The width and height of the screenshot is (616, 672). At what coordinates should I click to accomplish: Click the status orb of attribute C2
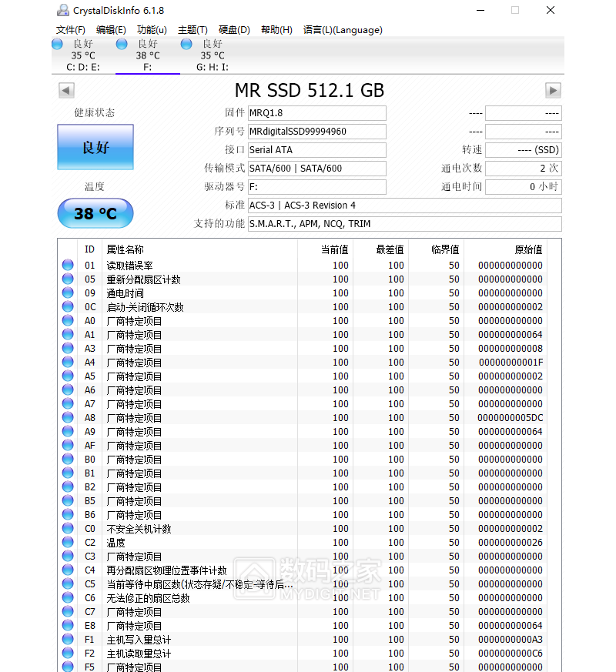click(x=68, y=542)
